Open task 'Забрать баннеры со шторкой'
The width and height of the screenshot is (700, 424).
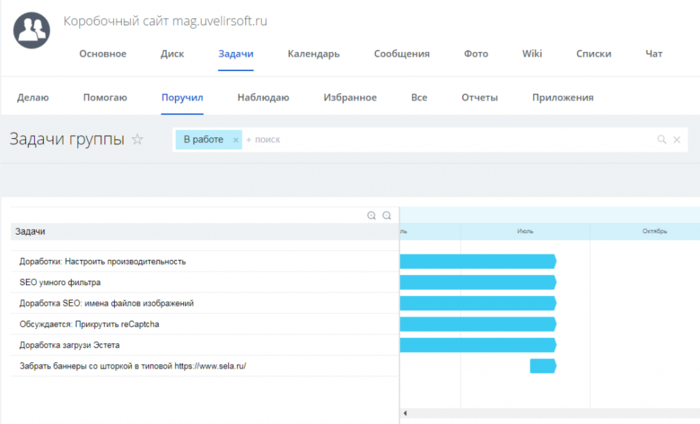click(x=133, y=366)
